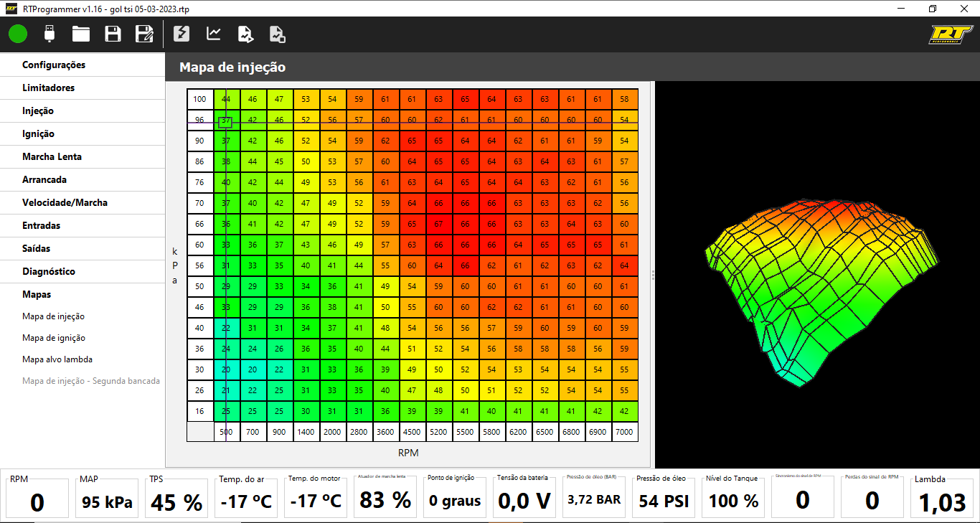
Task: Open the Marcha Lenta section
Action: pos(52,156)
